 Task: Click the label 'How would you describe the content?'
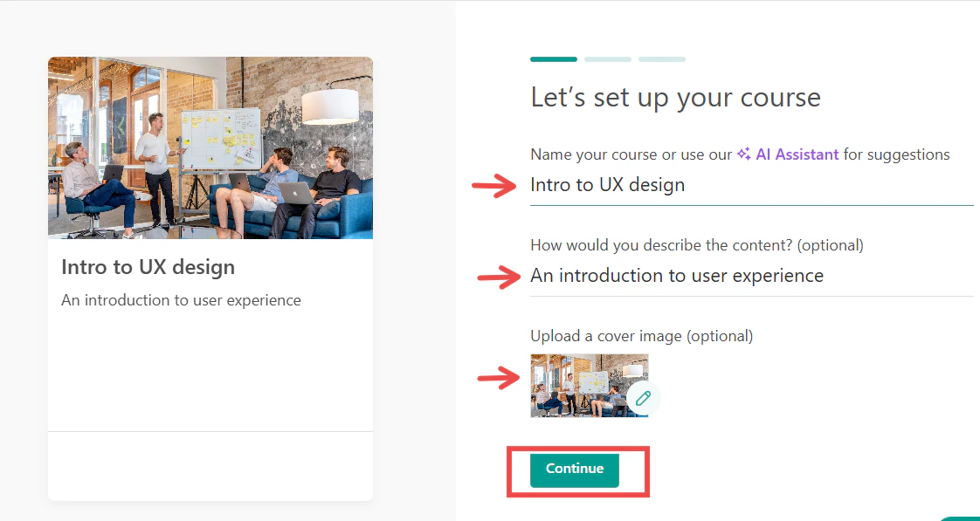click(x=662, y=245)
